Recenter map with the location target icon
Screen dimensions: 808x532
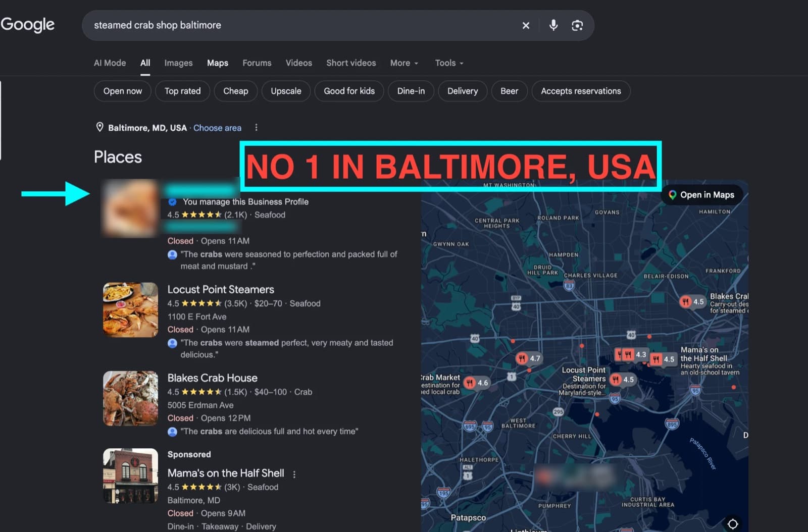[x=733, y=523]
